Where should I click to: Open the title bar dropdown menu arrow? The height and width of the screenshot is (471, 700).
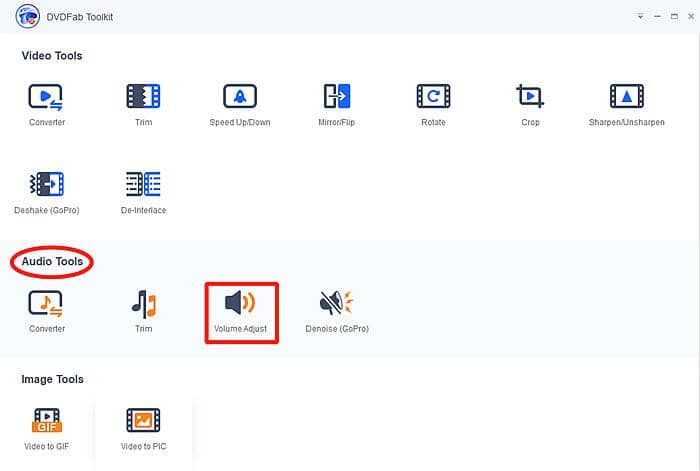[x=640, y=17]
